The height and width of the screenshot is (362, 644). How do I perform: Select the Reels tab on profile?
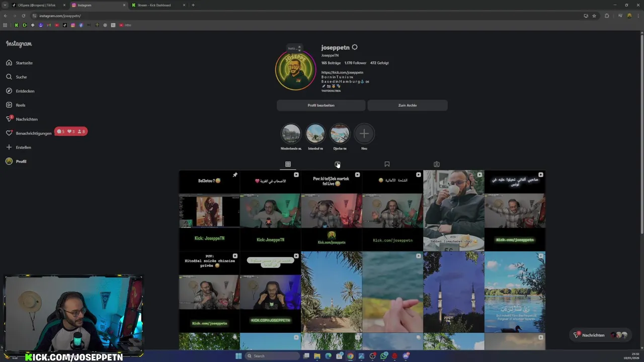point(338,164)
